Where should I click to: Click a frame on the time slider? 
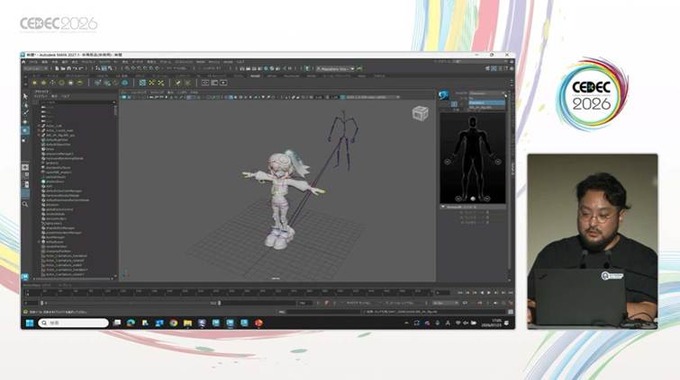coord(228,293)
